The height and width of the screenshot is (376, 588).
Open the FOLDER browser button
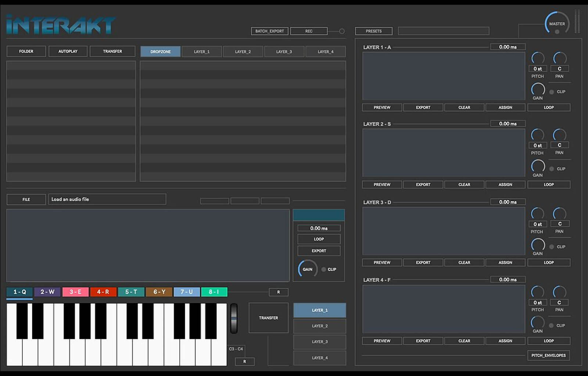[x=26, y=51]
